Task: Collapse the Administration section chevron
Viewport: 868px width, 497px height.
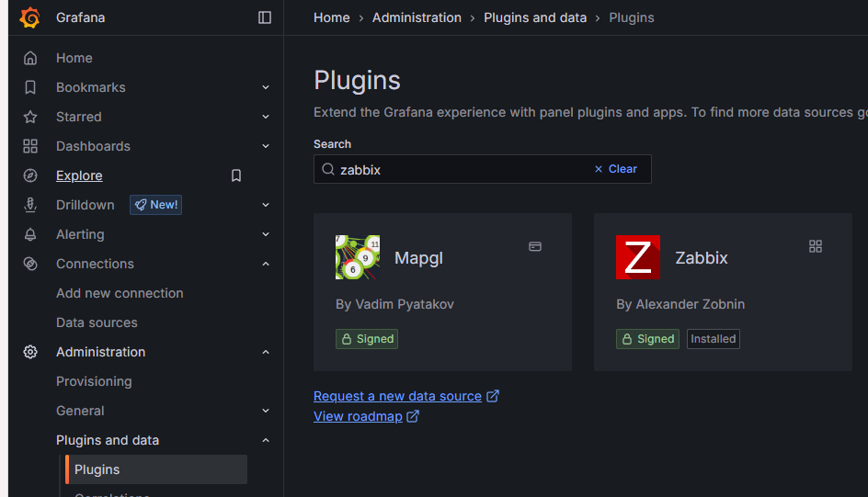Action: (266, 352)
